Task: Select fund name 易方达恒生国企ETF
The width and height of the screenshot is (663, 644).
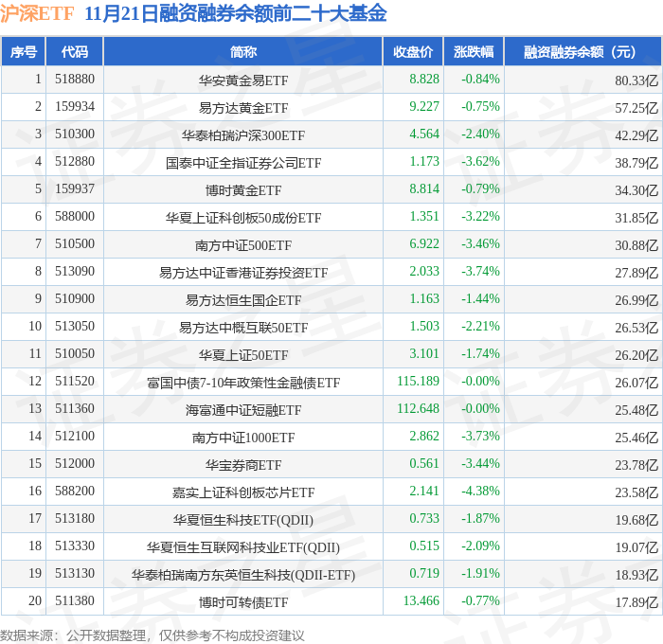Action: (x=243, y=300)
